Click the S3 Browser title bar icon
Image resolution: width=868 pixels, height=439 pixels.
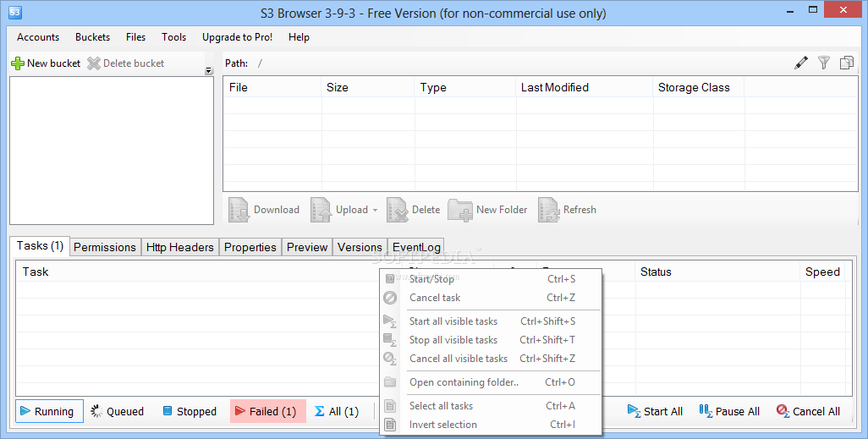[x=15, y=12]
